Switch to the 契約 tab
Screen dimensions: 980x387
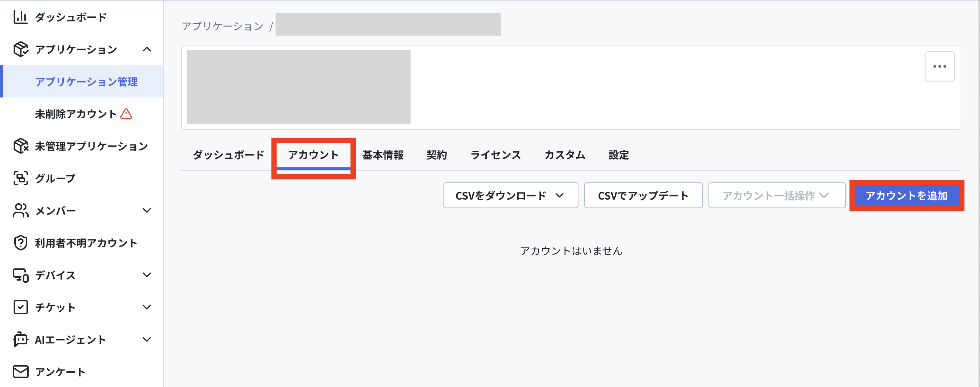coord(437,155)
